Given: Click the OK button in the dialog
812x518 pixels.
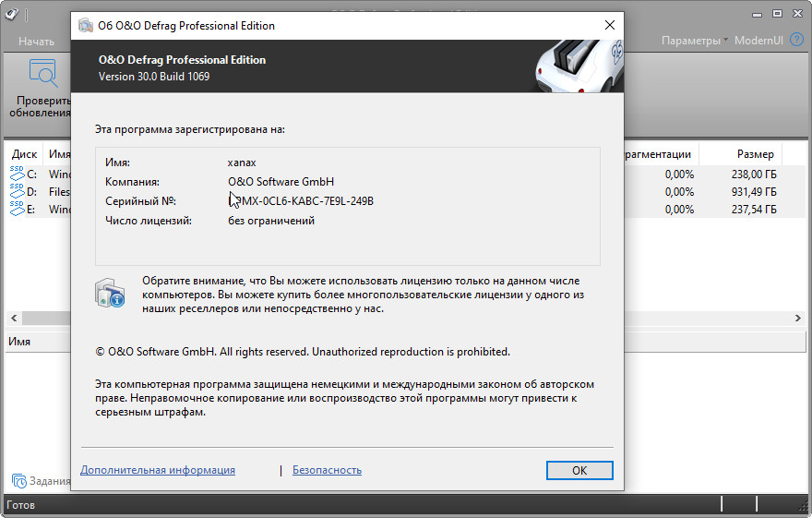Looking at the screenshot, I should pyautogui.click(x=579, y=470).
